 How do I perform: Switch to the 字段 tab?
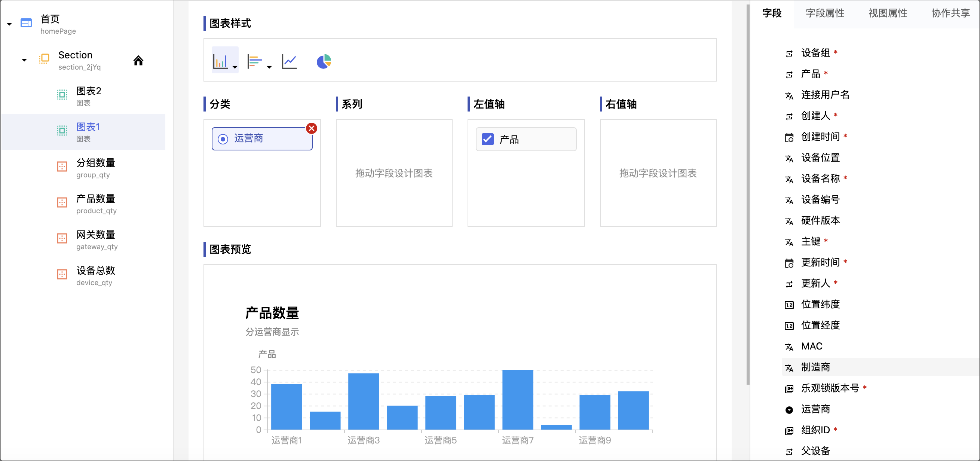[772, 13]
